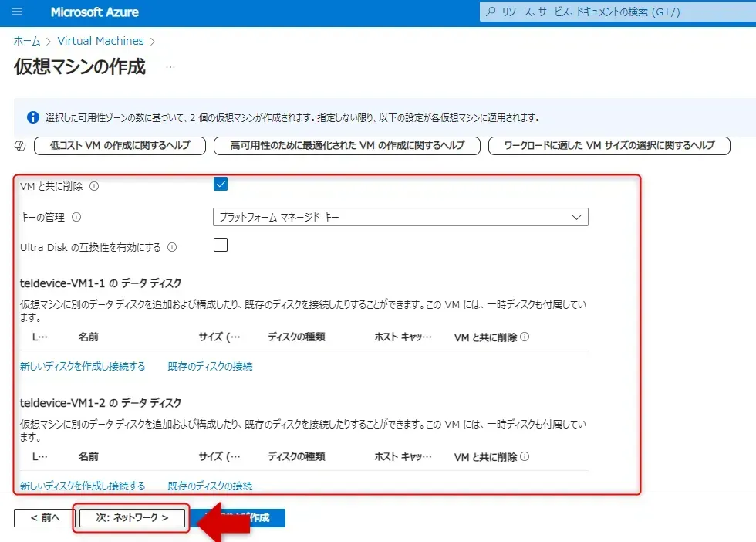
Task: Click the < 前へ button
Action: [x=46, y=517]
